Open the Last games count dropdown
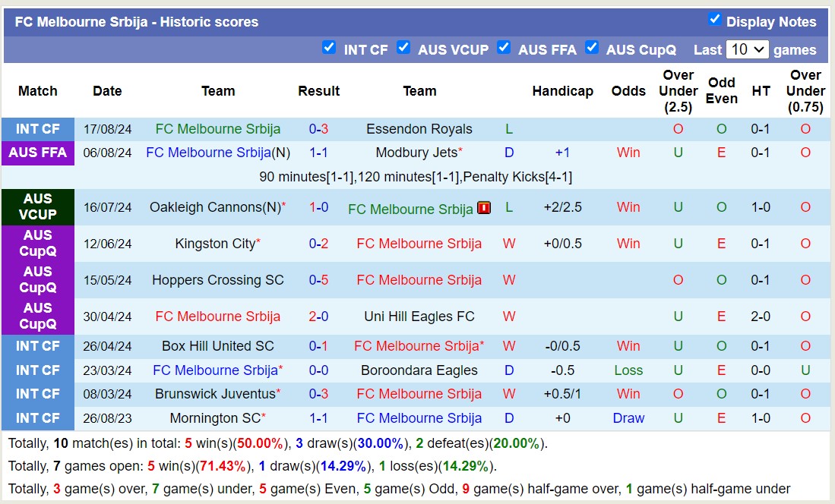 click(x=748, y=49)
